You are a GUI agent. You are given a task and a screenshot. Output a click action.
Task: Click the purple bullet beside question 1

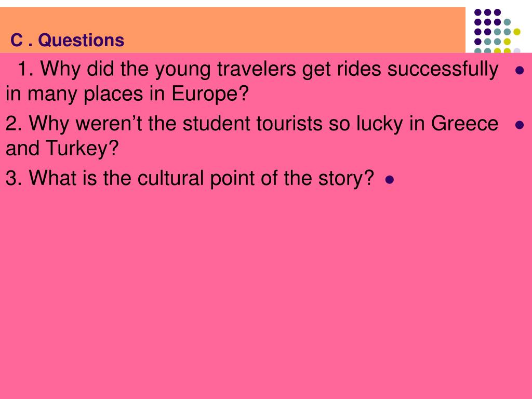[x=520, y=70]
